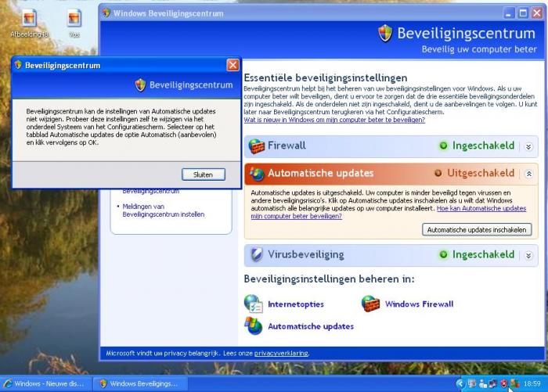Open link Wat is nieuw in Windows
The width and height of the screenshot is (548, 392).
(334, 120)
